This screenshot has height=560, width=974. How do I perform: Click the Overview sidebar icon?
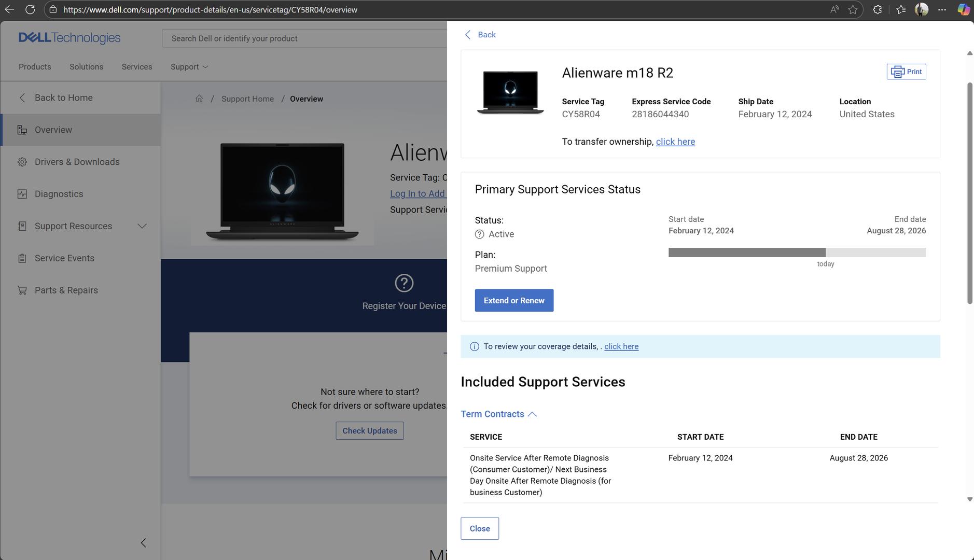point(22,130)
